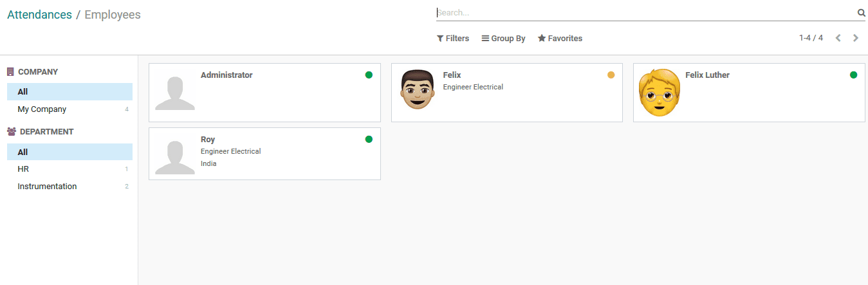868x285 pixels.
Task: Click My Company count 4
Action: [x=127, y=109]
